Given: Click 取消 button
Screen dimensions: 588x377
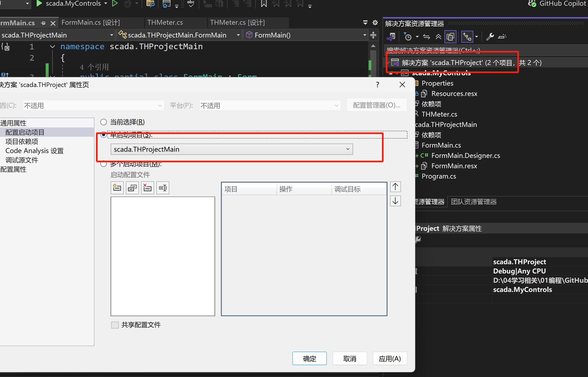Looking at the screenshot, I should pos(350,359).
